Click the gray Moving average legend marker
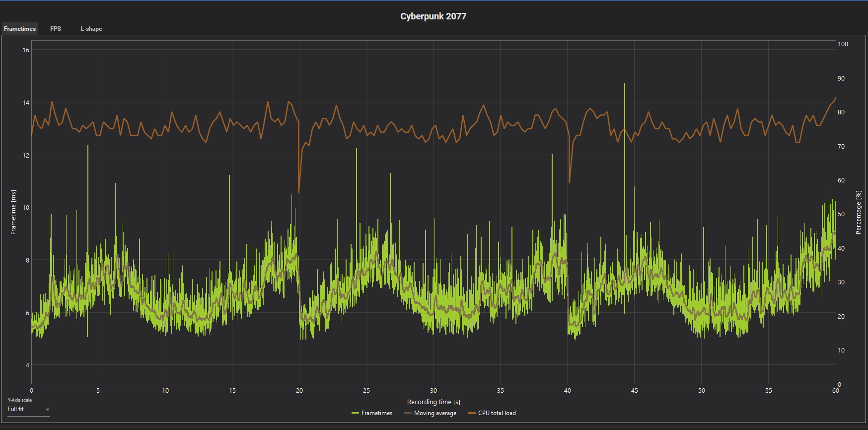 click(x=408, y=413)
